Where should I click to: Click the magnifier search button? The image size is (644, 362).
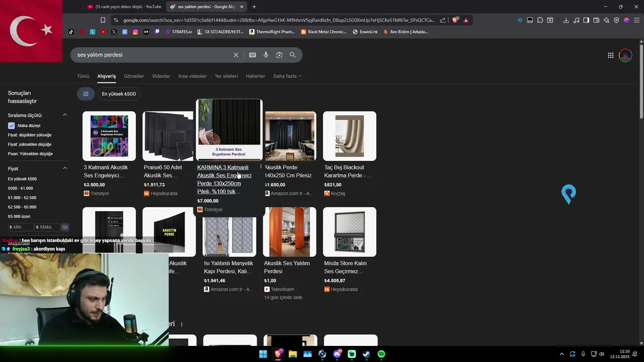pyautogui.click(x=293, y=55)
